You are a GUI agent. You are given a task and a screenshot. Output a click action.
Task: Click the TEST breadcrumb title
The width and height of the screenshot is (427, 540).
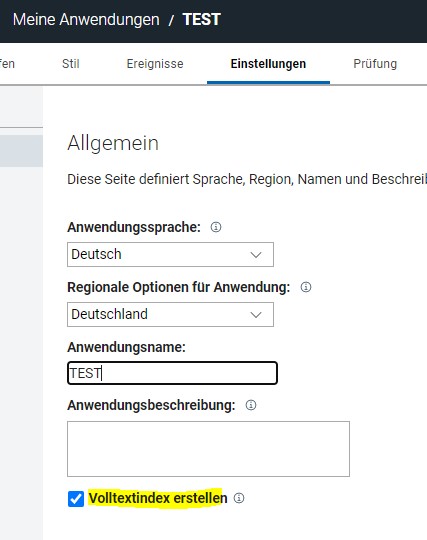coord(201,19)
